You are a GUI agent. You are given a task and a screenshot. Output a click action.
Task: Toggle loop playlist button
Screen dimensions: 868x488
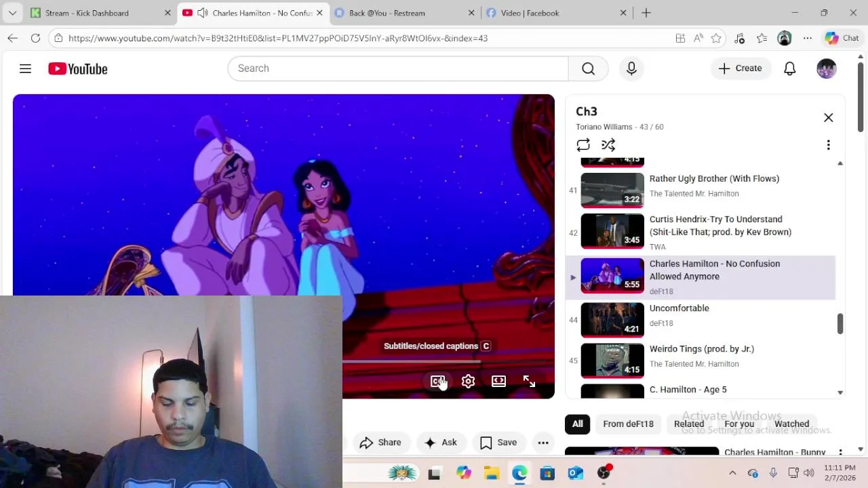[x=583, y=145]
